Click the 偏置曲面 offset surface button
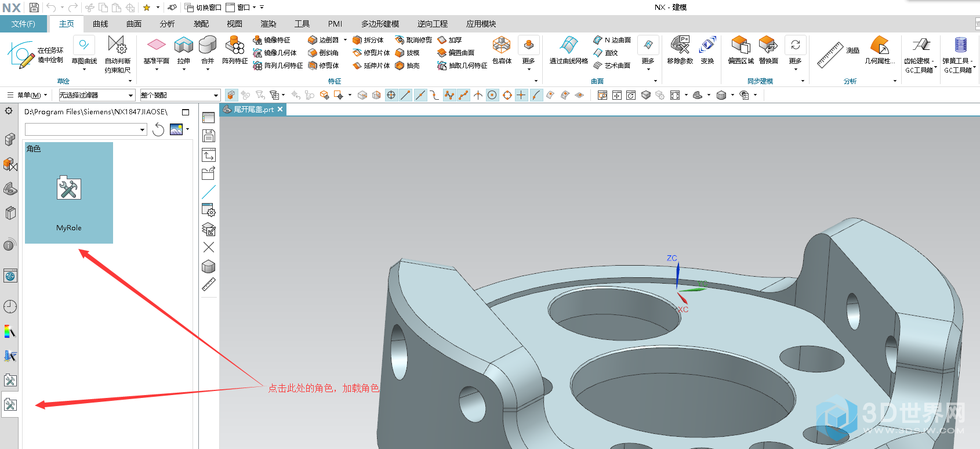This screenshot has height=449, width=980. 456,53
